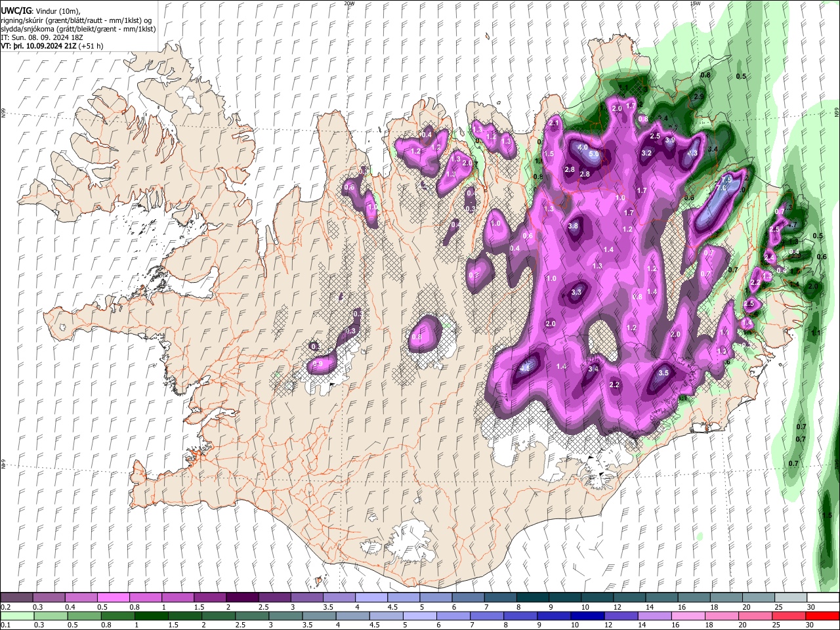Click lilac rain swatch between 14 and 16

(654, 616)
